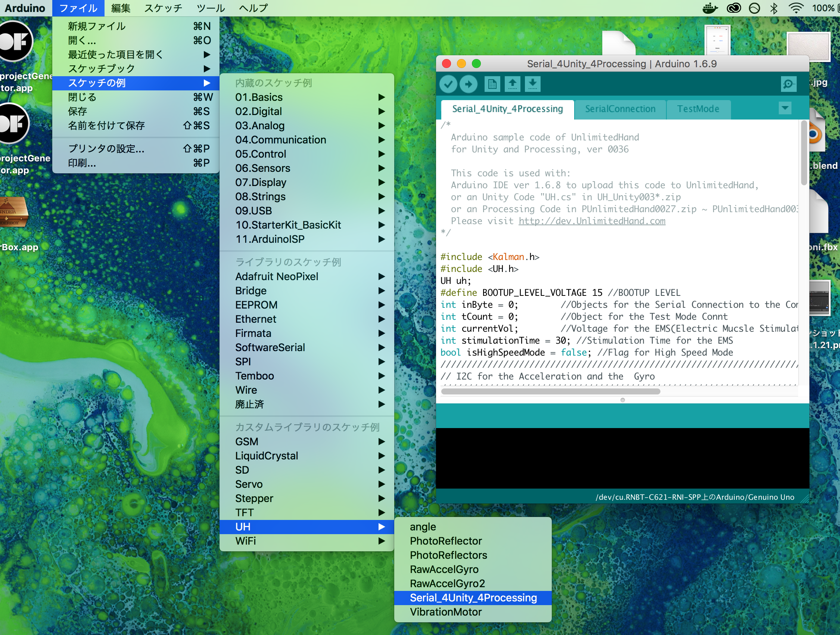Click the Save sketch down-arrow icon

(533, 84)
